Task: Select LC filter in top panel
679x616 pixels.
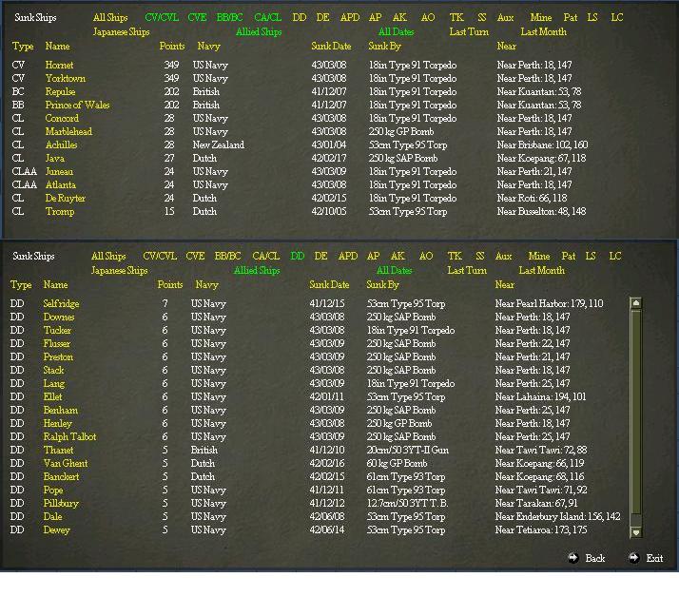Action: coord(616,18)
